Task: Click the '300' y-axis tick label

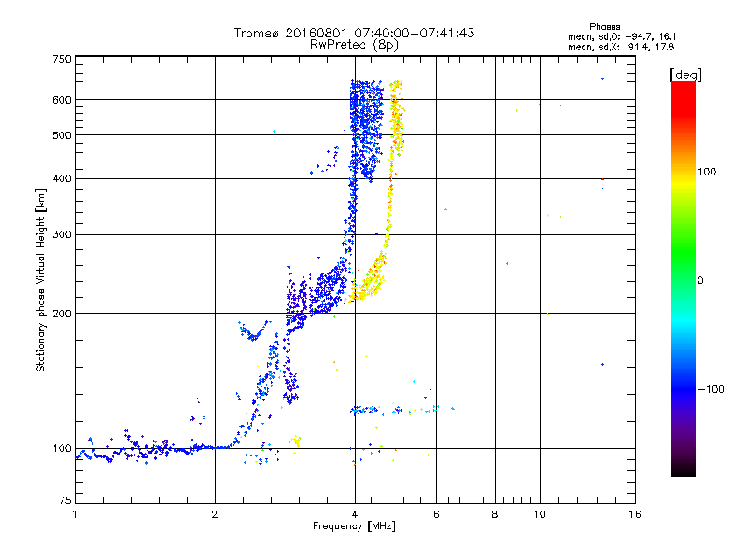Action: click(x=62, y=234)
